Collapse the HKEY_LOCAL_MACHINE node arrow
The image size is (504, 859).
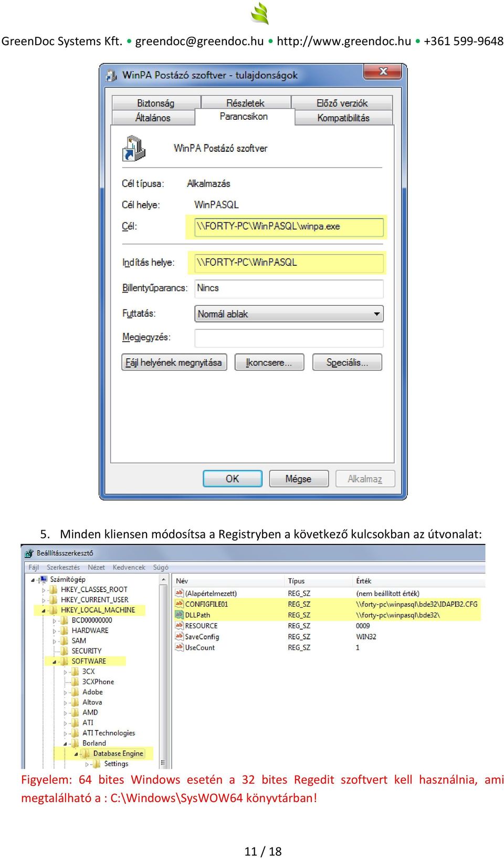43,610
